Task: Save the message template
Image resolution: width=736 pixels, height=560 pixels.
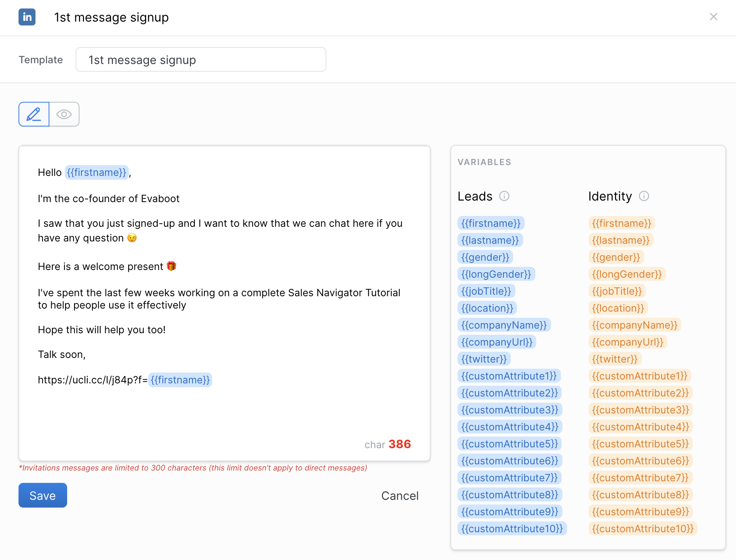Action: pos(43,495)
